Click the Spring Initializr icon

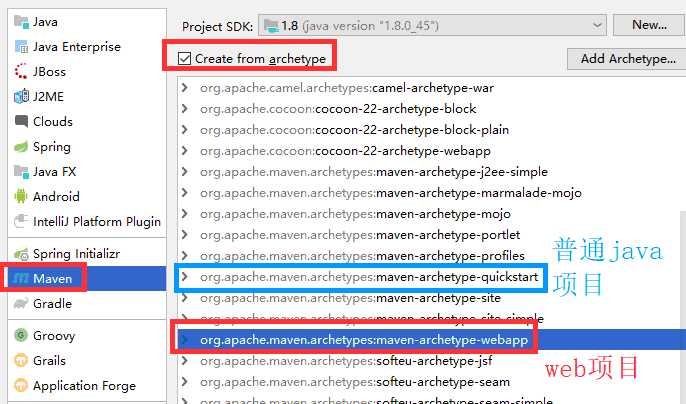[x=21, y=254]
